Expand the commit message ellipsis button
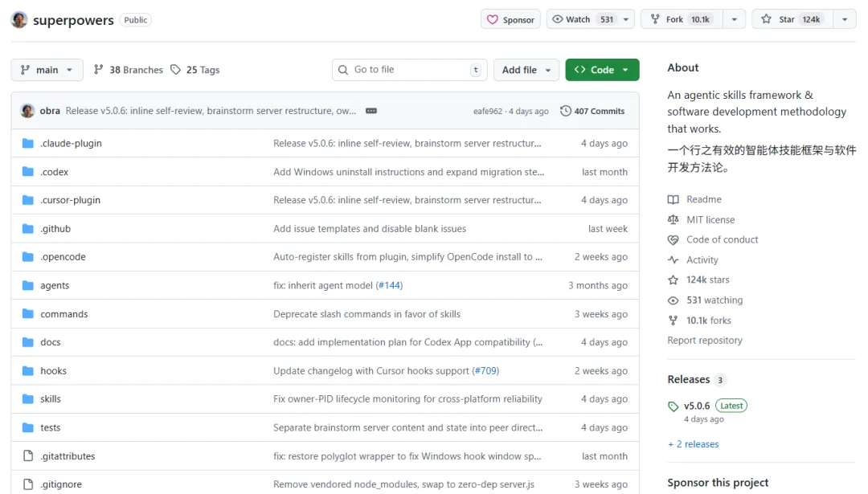Viewport: 868px width, 494px height. pyautogui.click(x=371, y=111)
